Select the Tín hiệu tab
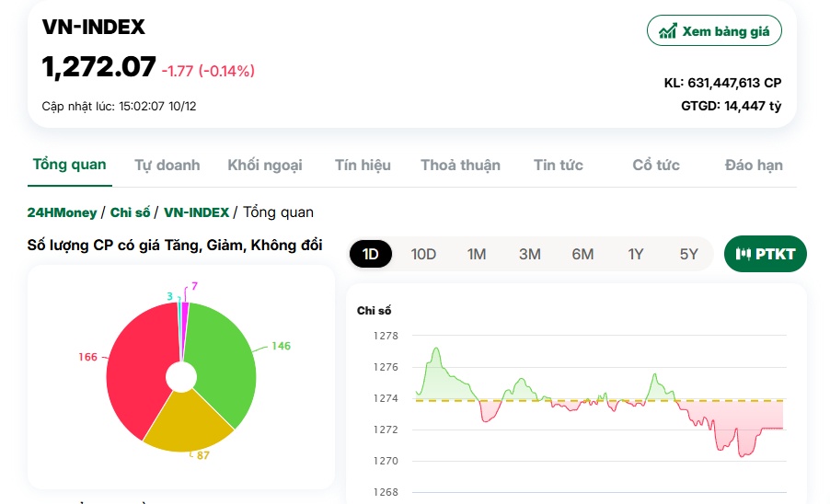Image resolution: width=830 pixels, height=504 pixels. 363,166
